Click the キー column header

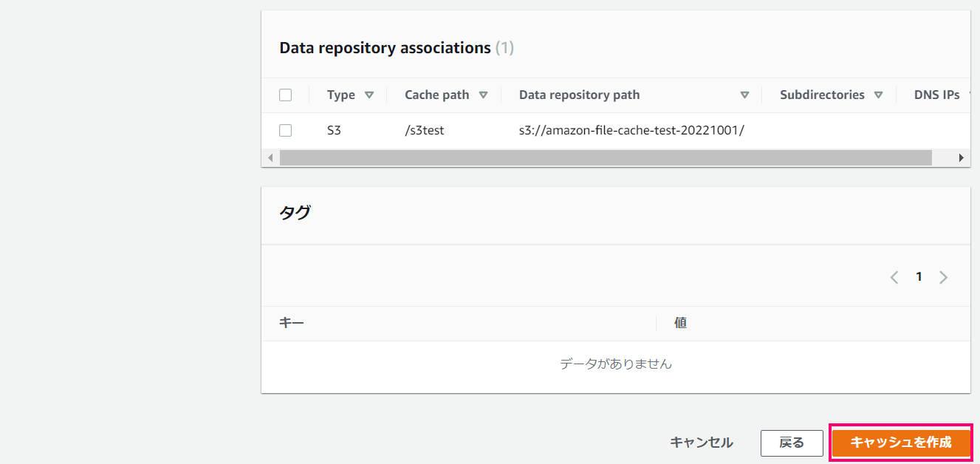(x=292, y=323)
